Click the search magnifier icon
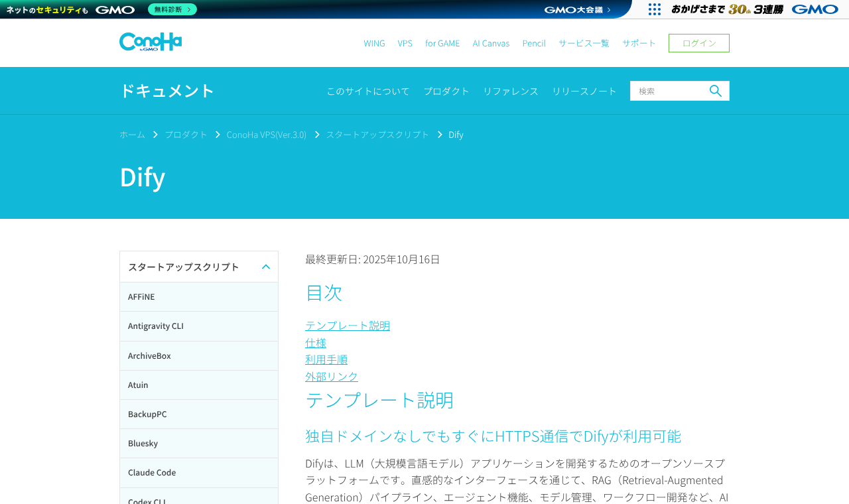This screenshot has width=849, height=504. tap(716, 91)
